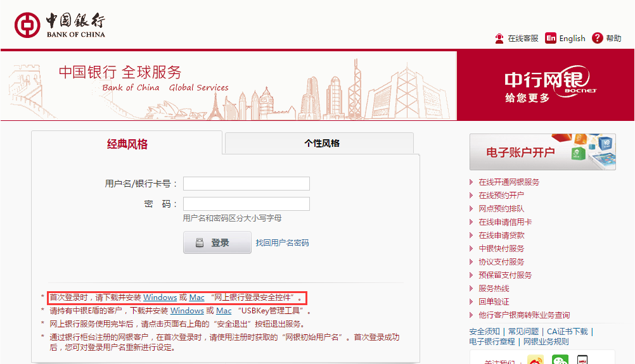Open 在线申请信用卡 link
The width and height of the screenshot is (635, 364).
(x=504, y=222)
